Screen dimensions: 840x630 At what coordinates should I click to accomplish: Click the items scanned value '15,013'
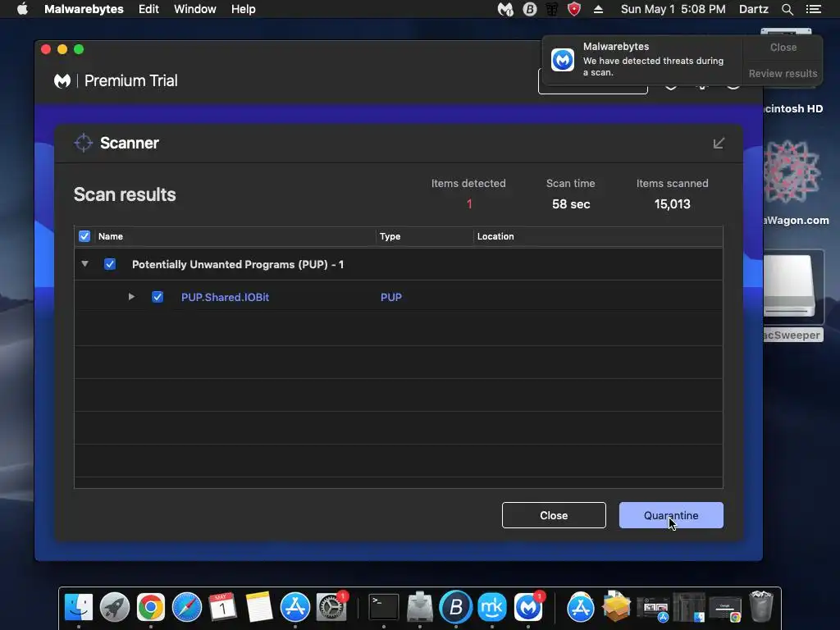(672, 203)
